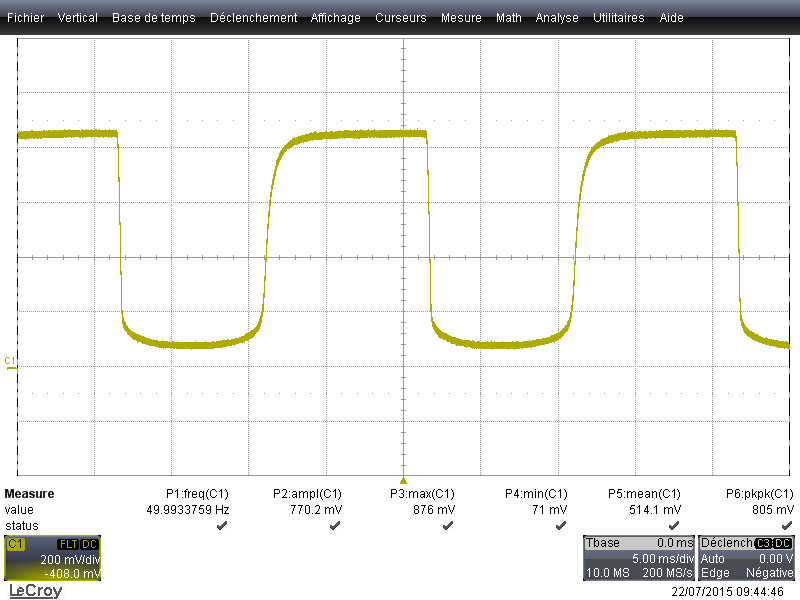Open the Tbase timebase descriptor box
This screenshot has width=800, height=600.
(639, 558)
